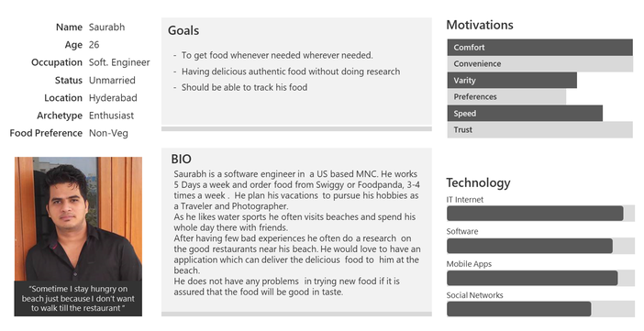Click the BIO heading
644x331 pixels.
point(181,159)
